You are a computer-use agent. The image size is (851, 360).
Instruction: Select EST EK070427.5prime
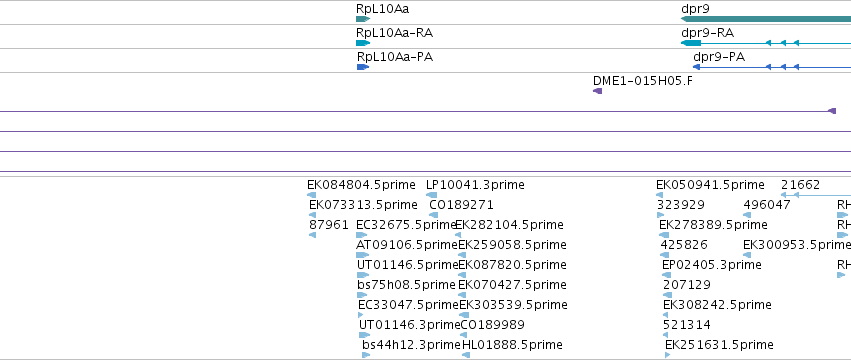click(x=512, y=285)
